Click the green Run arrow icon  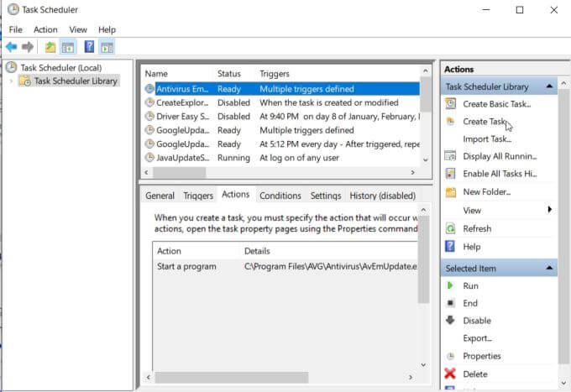[x=450, y=285]
